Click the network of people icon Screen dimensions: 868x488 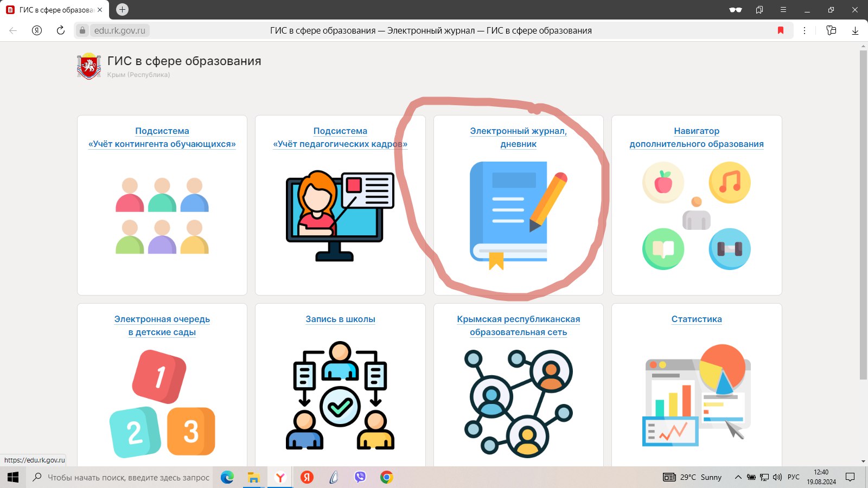click(x=518, y=403)
